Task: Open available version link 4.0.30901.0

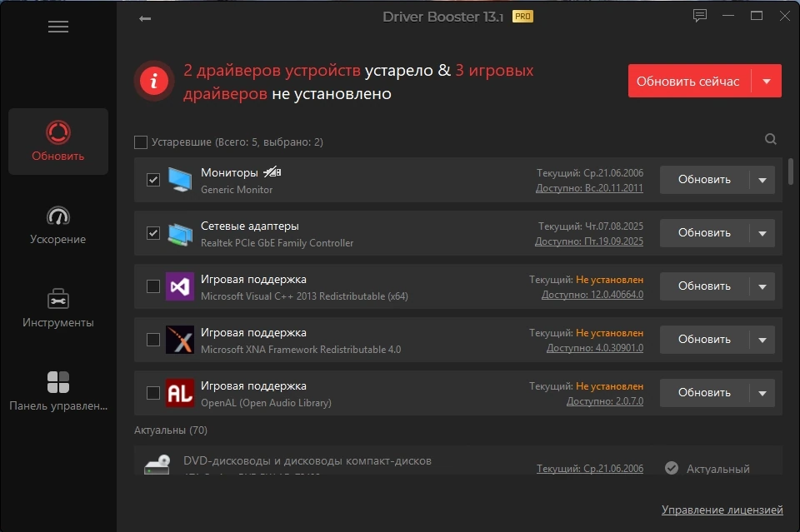Action: tap(595, 348)
